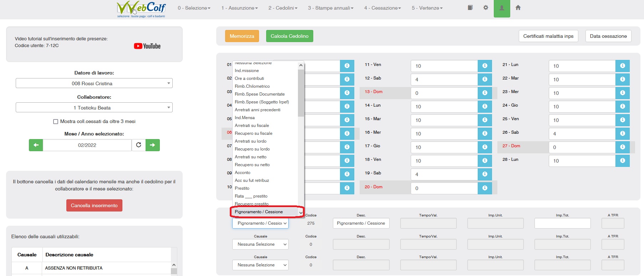Advance to next month with right arrow
This screenshot has height=276, width=644.
[152, 145]
